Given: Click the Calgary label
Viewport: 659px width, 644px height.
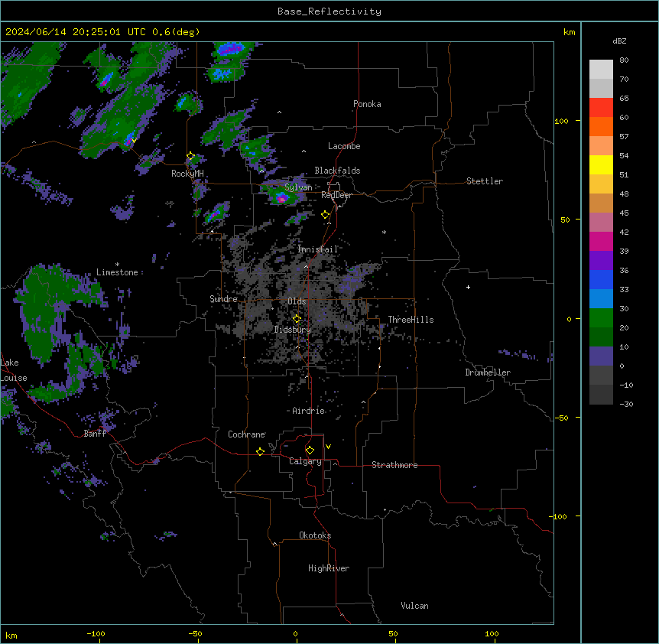Looking at the screenshot, I should pos(305,461).
